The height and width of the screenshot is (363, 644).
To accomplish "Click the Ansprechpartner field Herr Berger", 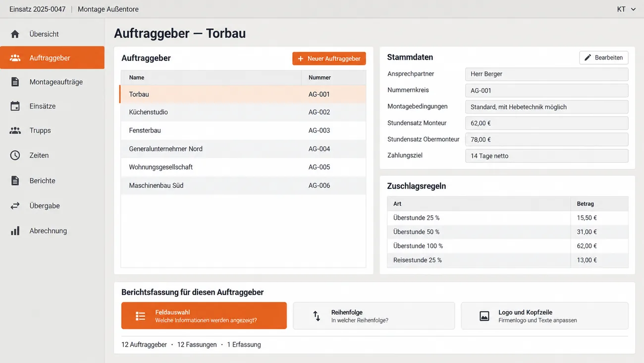I will tap(547, 74).
